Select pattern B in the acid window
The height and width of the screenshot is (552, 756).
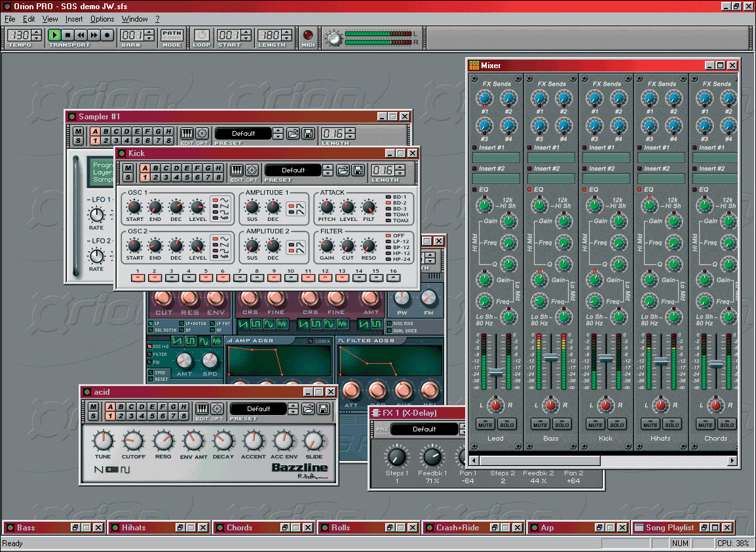pos(120,406)
